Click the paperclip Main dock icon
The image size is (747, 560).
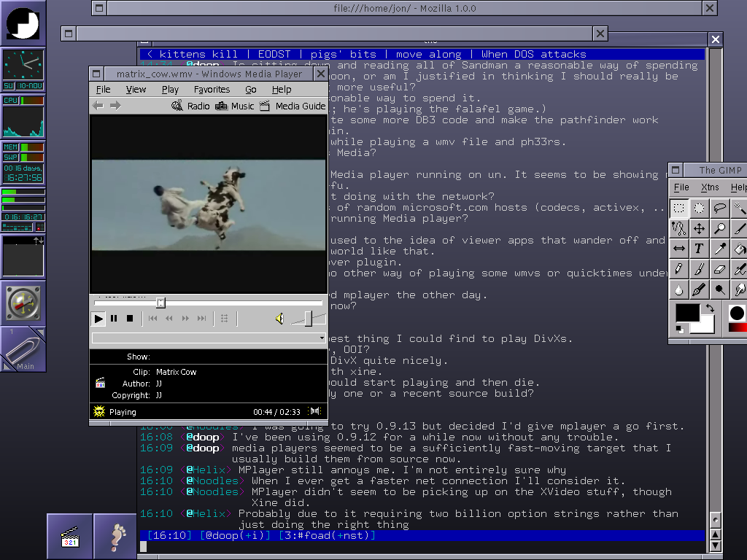(x=23, y=349)
